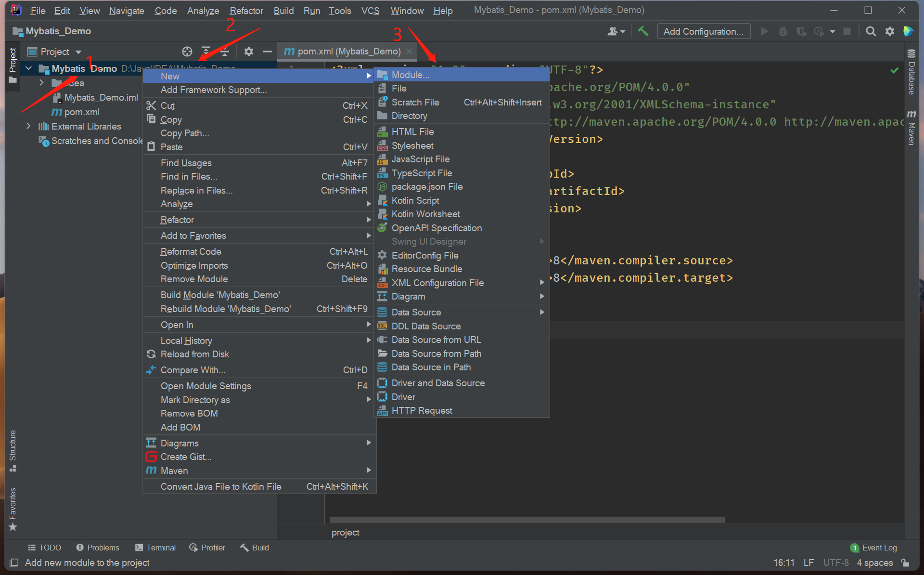Viewport: 924px width, 575px height.
Task: Collapse the Mybatis_Demo project root node
Action: tap(28, 68)
